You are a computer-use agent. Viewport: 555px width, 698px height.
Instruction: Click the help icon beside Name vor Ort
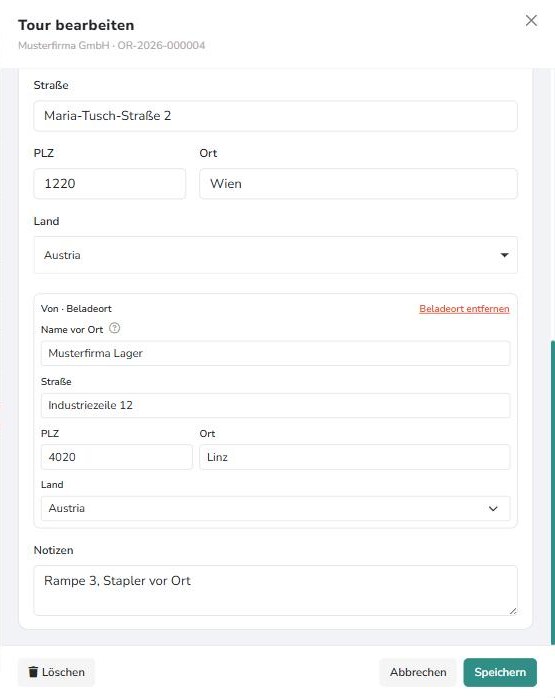coord(114,329)
